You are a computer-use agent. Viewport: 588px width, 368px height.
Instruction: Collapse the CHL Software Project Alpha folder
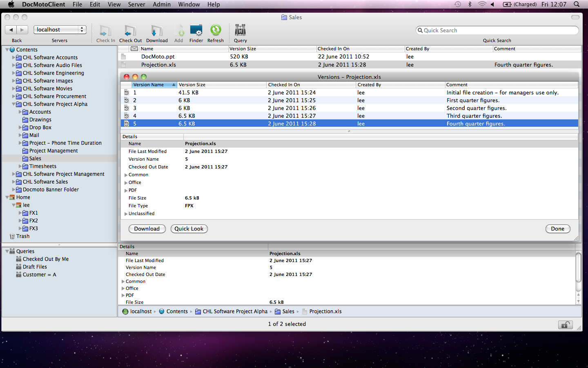click(x=13, y=104)
